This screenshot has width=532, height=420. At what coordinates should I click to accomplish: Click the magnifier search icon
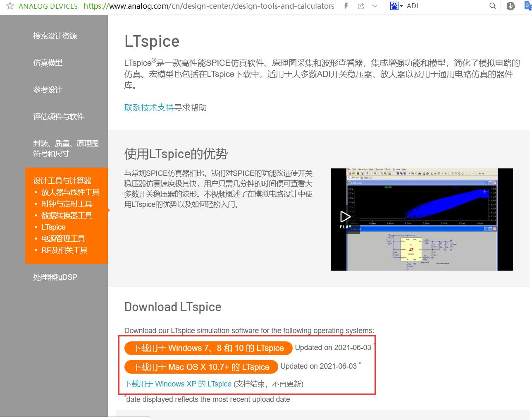click(492, 6)
